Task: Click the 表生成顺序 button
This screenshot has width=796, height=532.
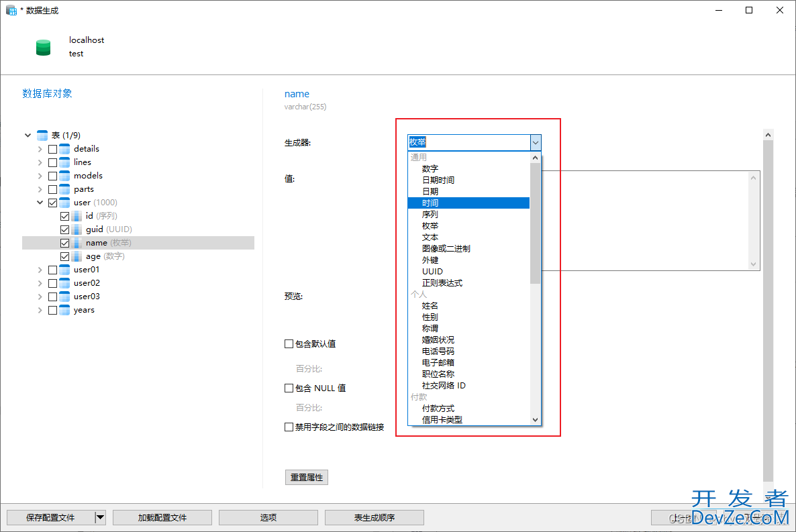Action: [x=375, y=518]
